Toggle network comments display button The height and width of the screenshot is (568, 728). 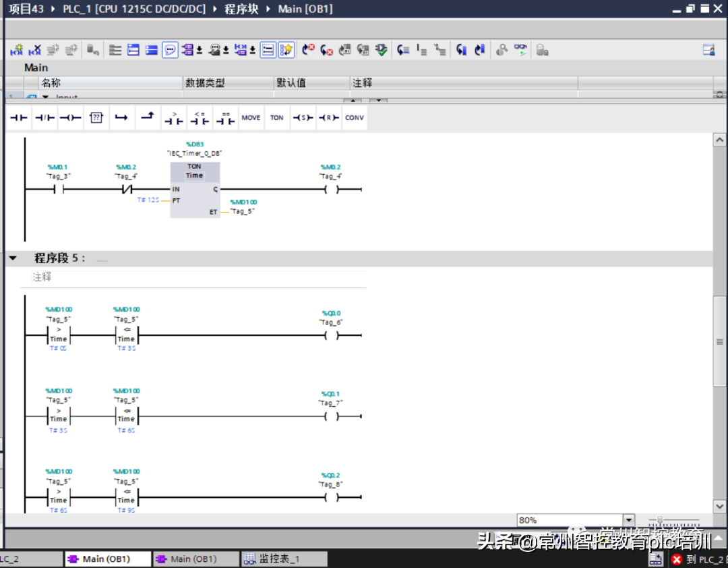coord(170,50)
